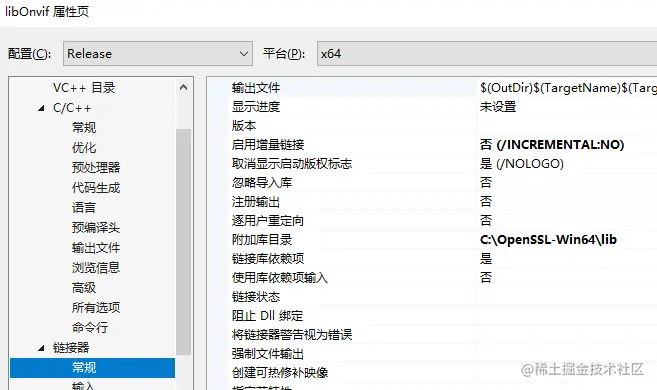
Task: Open the 平台 x64 combo box
Action: 487,54
